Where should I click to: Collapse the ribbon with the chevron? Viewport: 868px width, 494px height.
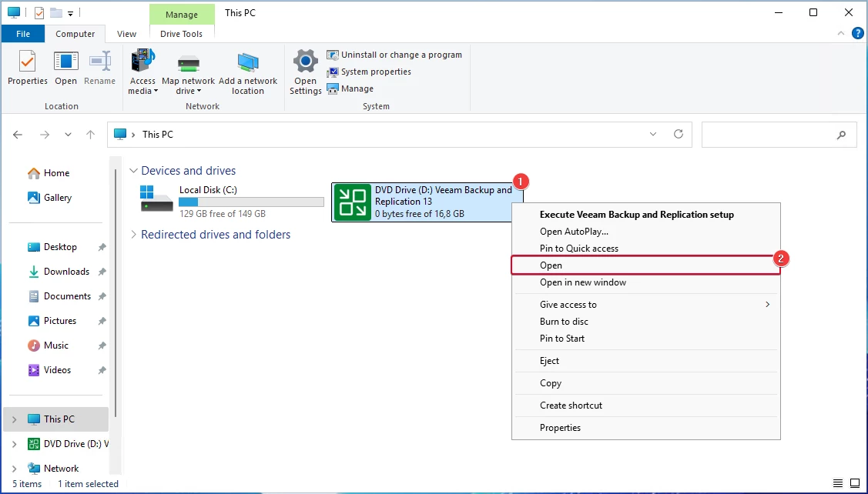click(841, 34)
